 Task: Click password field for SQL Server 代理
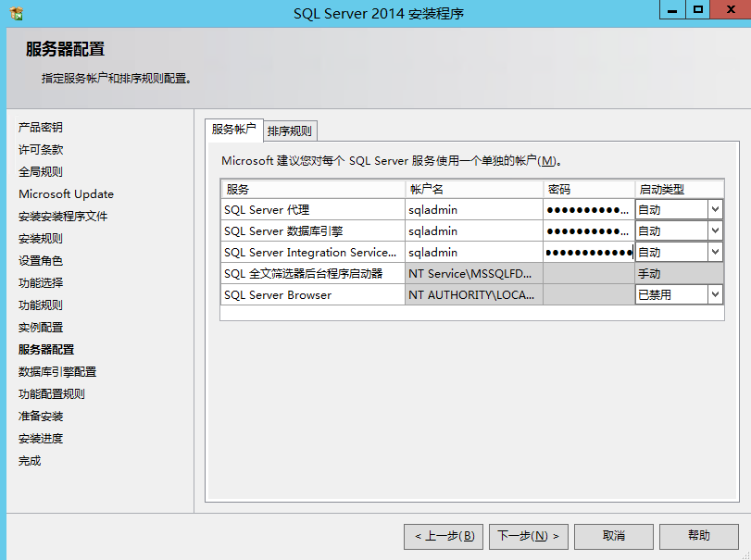pyautogui.click(x=589, y=209)
